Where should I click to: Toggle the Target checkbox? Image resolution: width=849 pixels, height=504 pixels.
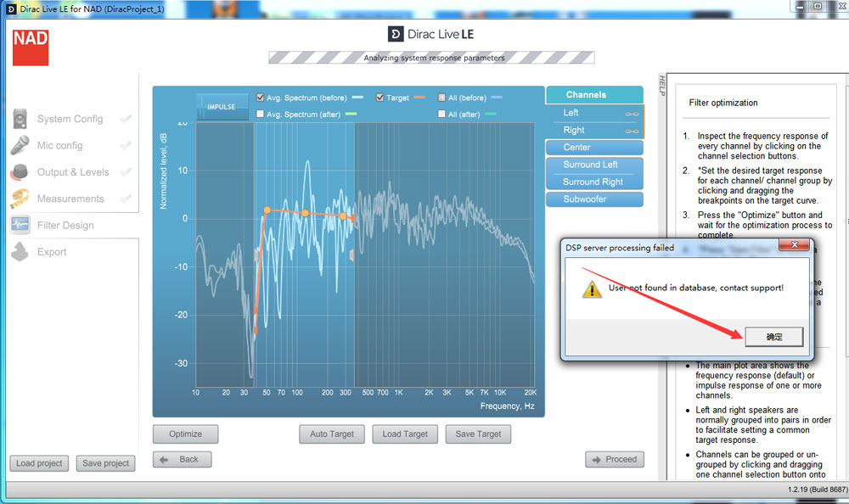[x=380, y=98]
